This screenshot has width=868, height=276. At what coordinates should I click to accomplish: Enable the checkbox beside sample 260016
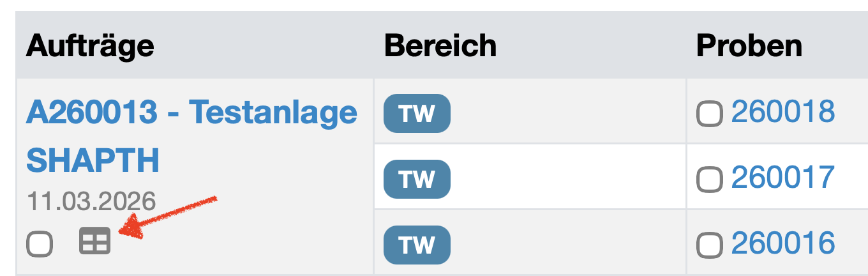(x=709, y=245)
